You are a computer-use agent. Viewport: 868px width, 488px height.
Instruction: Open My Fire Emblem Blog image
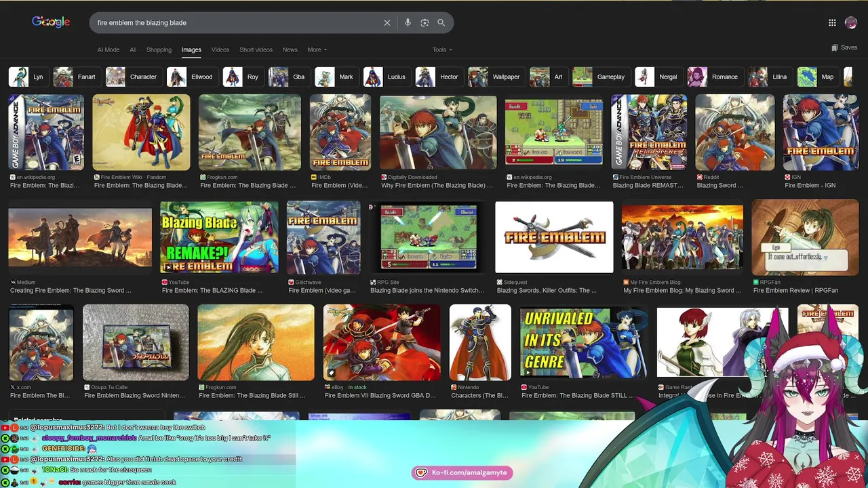(682, 237)
